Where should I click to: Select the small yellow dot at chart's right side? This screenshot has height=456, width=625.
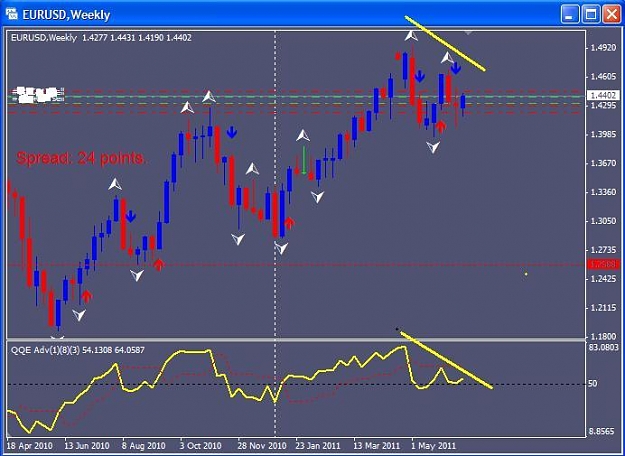pyautogui.click(x=526, y=274)
